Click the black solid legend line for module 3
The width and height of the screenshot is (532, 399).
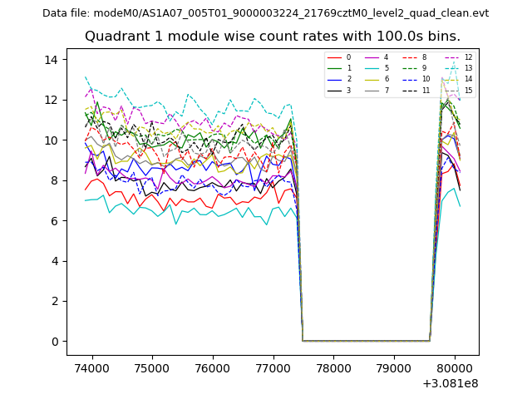(334, 90)
